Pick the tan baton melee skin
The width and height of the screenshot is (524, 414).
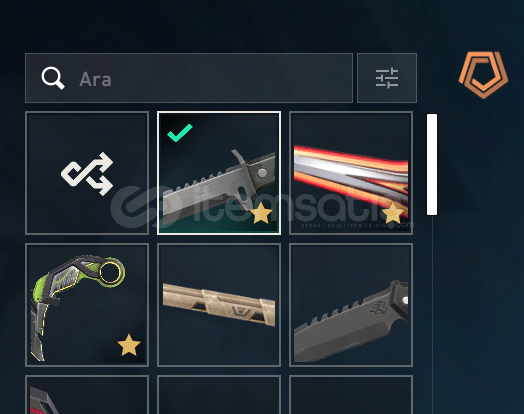pos(219,305)
